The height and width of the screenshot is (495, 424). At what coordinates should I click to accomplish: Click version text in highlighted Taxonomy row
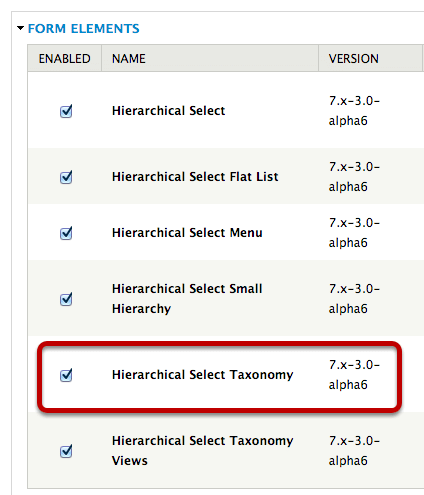coord(354,375)
